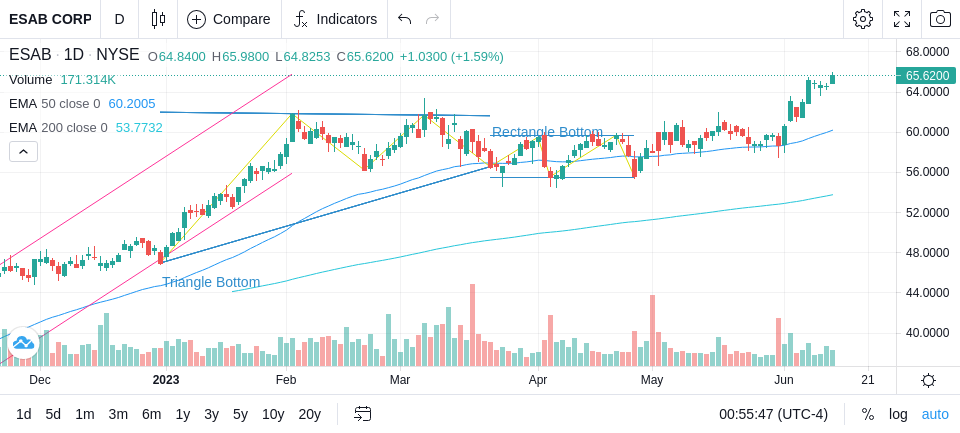The height and width of the screenshot is (433, 960).
Task: Click the Triangle Bottom pattern label
Action: [x=211, y=282]
